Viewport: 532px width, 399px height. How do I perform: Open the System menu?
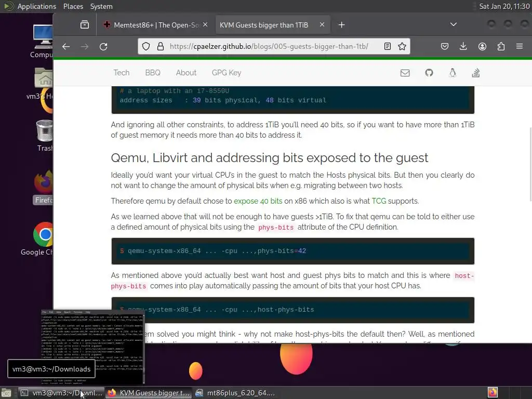[x=101, y=6]
